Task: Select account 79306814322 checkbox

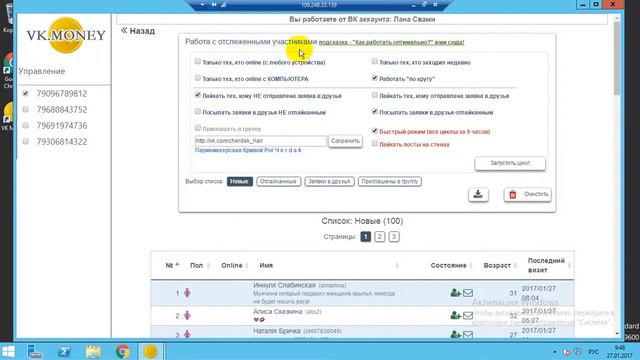Action: 26,141
